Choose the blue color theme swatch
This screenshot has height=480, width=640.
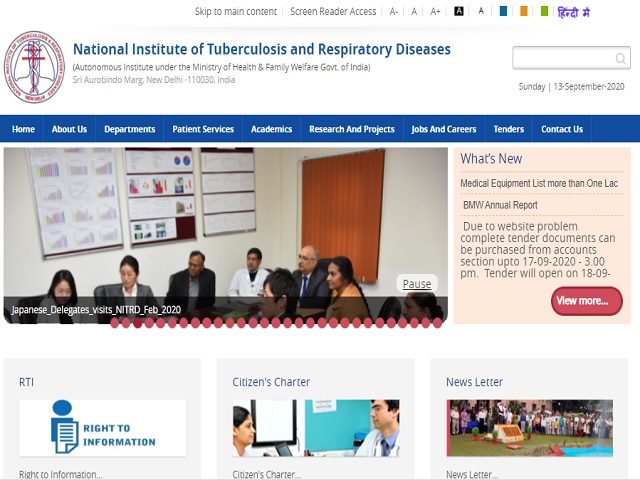click(503, 11)
